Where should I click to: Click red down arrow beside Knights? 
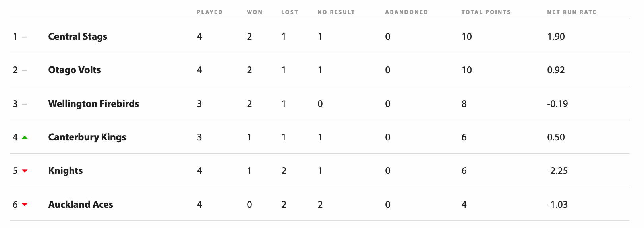(25, 171)
